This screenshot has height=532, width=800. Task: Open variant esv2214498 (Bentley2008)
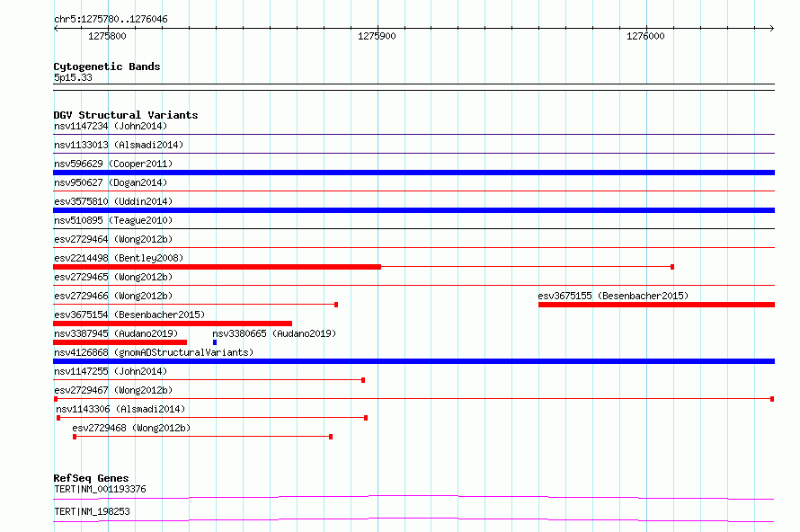coord(119,258)
